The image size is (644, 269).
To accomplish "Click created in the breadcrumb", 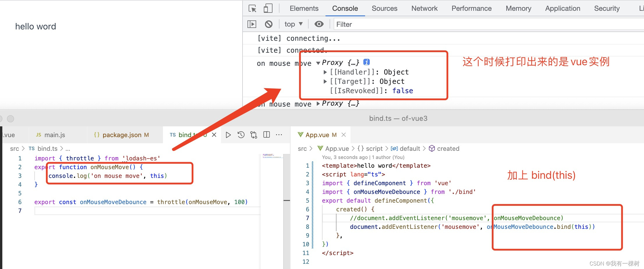I will coord(448,149).
